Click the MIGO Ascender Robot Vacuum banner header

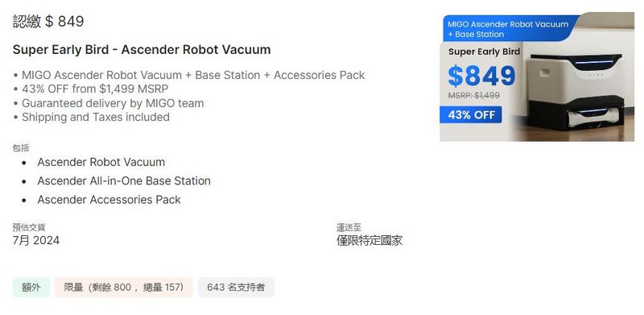pyautogui.click(x=508, y=29)
